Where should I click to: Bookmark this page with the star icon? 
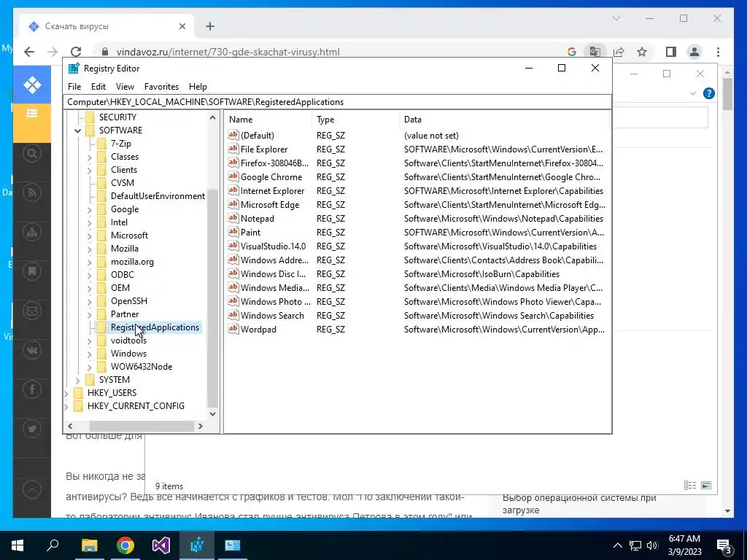pos(642,52)
